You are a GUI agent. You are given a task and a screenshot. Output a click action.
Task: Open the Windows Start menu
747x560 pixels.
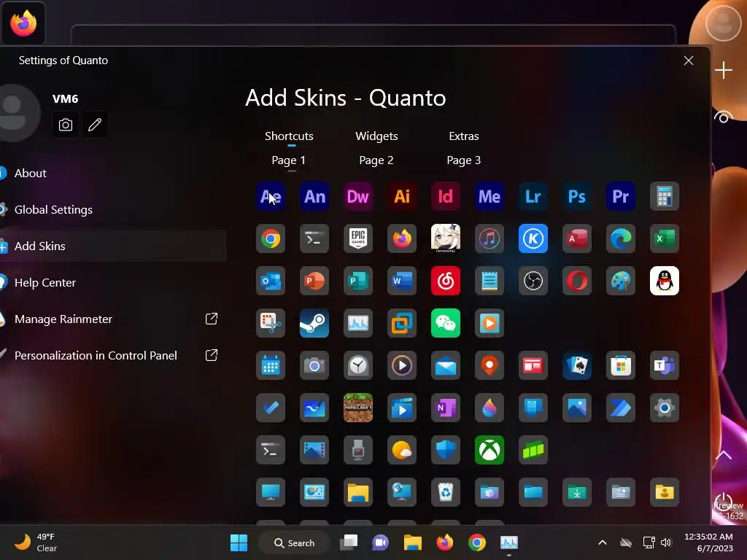[x=239, y=542]
